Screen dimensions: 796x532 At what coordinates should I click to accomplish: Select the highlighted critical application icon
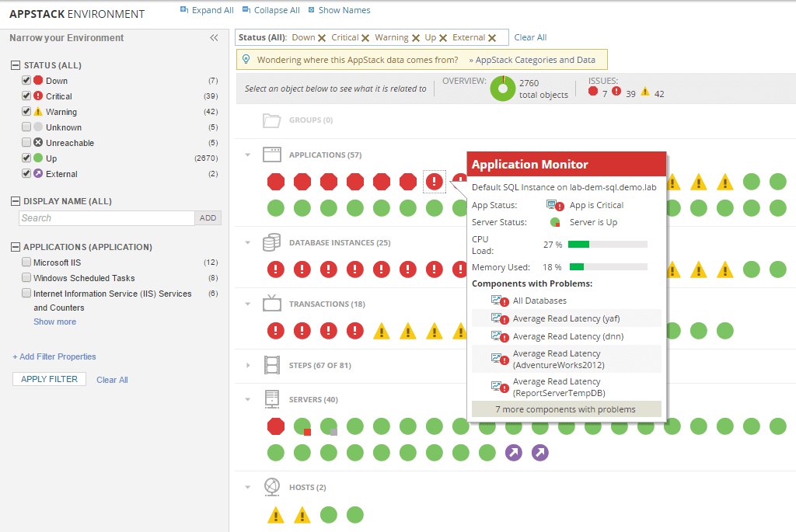coord(434,182)
